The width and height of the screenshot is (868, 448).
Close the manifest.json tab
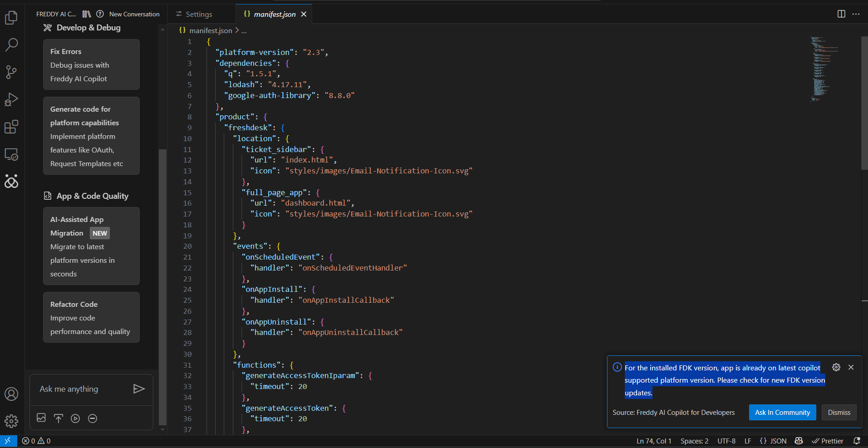[x=304, y=14]
